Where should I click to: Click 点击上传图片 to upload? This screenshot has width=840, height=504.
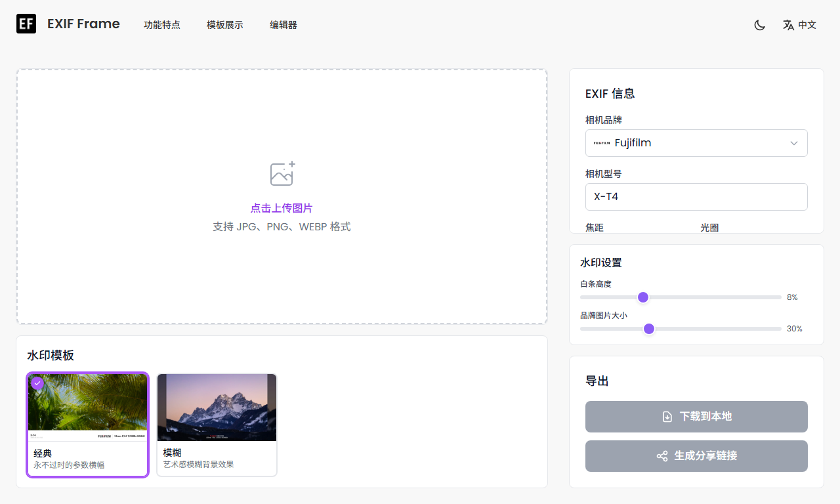[282, 208]
